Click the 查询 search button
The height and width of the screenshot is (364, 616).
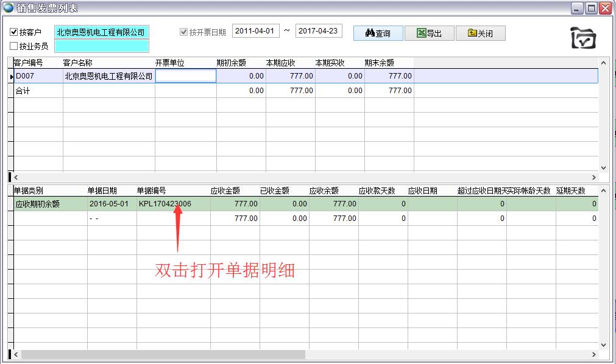tap(378, 33)
